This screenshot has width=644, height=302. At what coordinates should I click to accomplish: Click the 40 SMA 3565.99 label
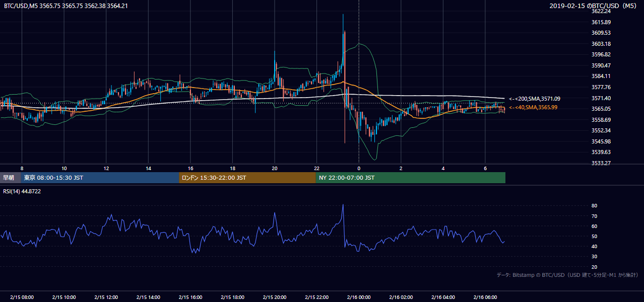[x=533, y=107]
